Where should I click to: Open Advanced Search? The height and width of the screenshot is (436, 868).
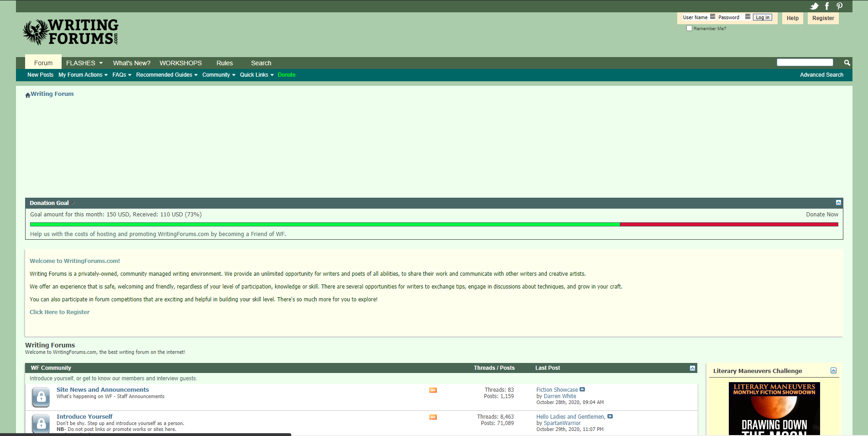[x=821, y=75]
